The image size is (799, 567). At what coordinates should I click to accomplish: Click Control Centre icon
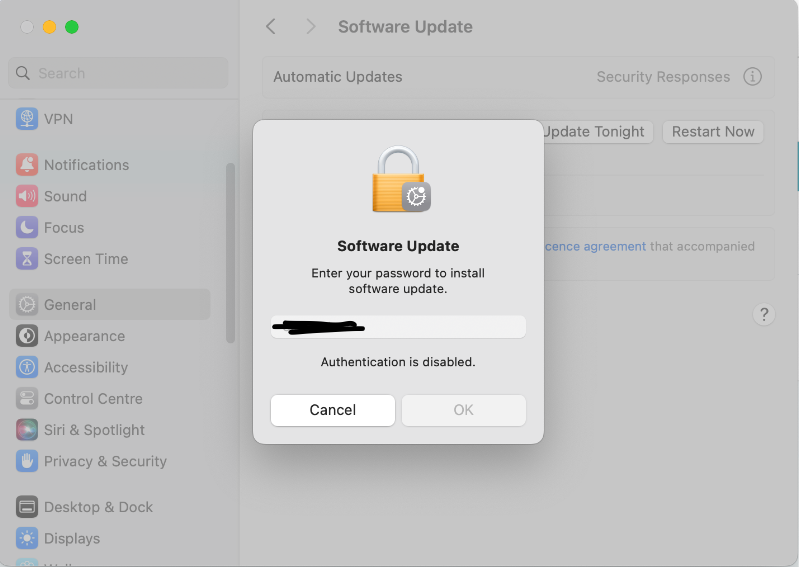point(27,398)
